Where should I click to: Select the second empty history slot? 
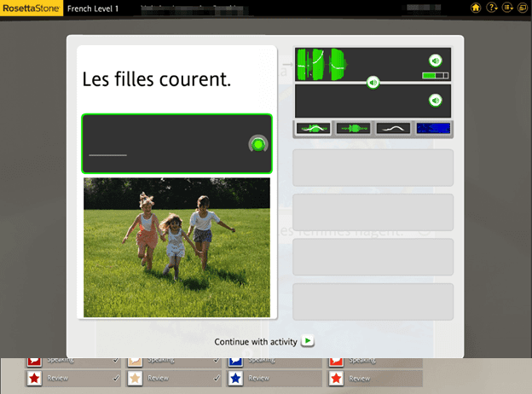[373, 212]
